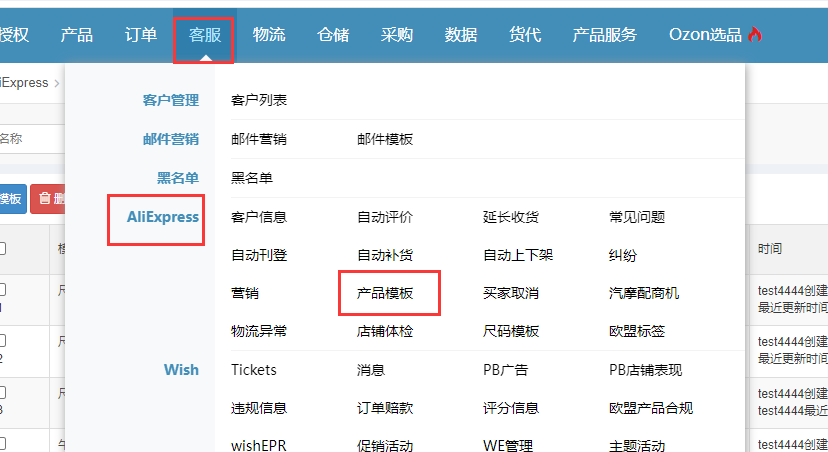Open 评分信息 menu item
The image size is (828, 452).
511,408
